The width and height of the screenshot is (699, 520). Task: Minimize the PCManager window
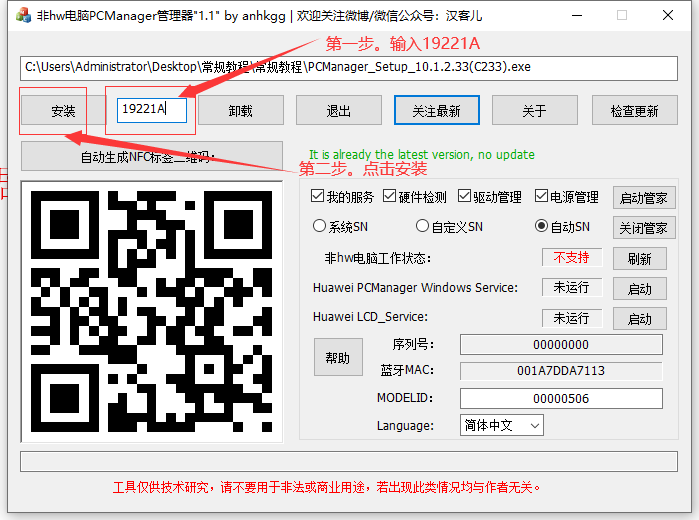(x=577, y=16)
